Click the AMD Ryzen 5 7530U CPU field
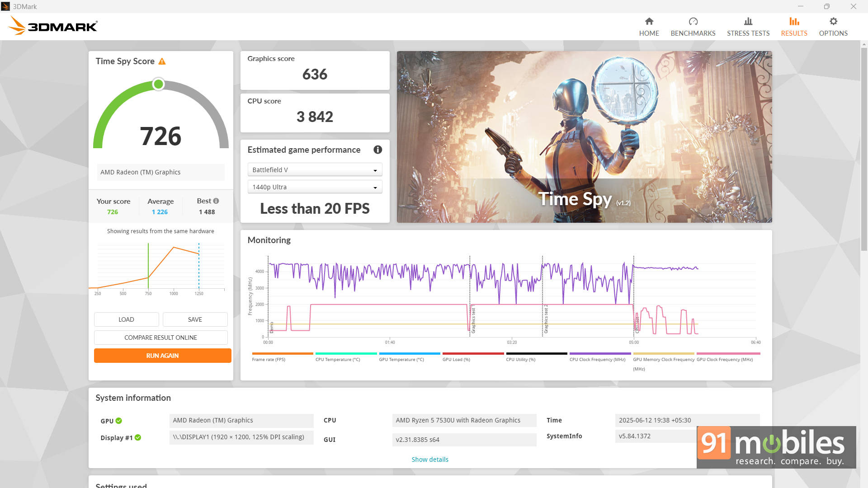 tap(464, 420)
